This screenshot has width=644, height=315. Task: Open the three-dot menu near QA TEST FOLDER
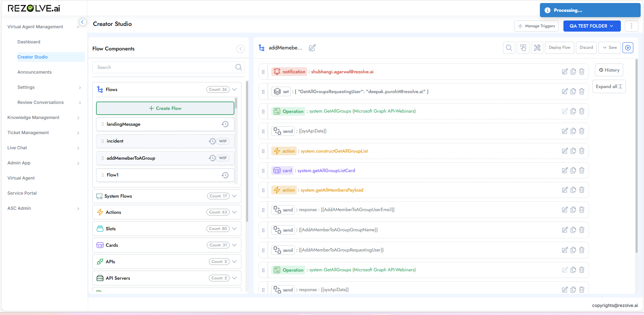coord(631,26)
